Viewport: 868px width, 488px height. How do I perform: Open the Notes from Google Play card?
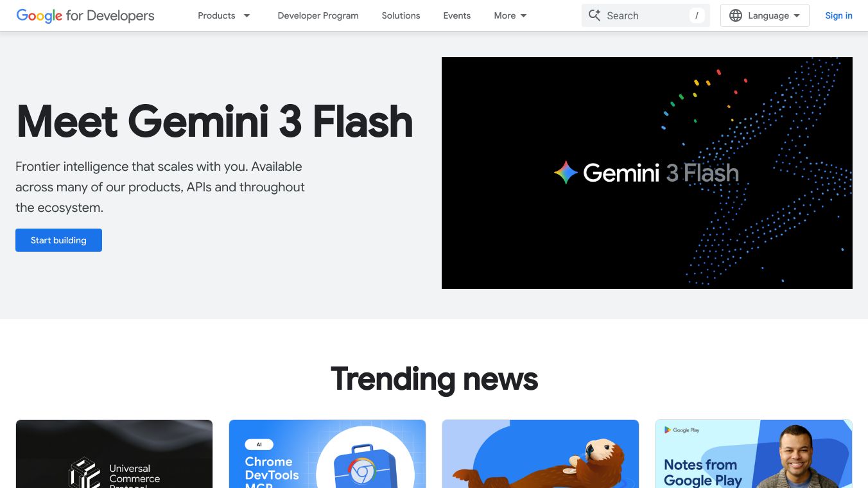pos(754,454)
